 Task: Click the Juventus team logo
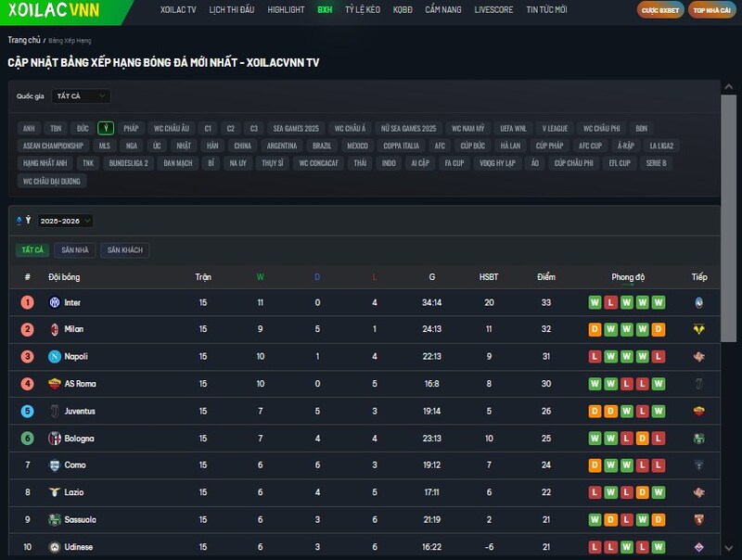pyautogui.click(x=54, y=411)
